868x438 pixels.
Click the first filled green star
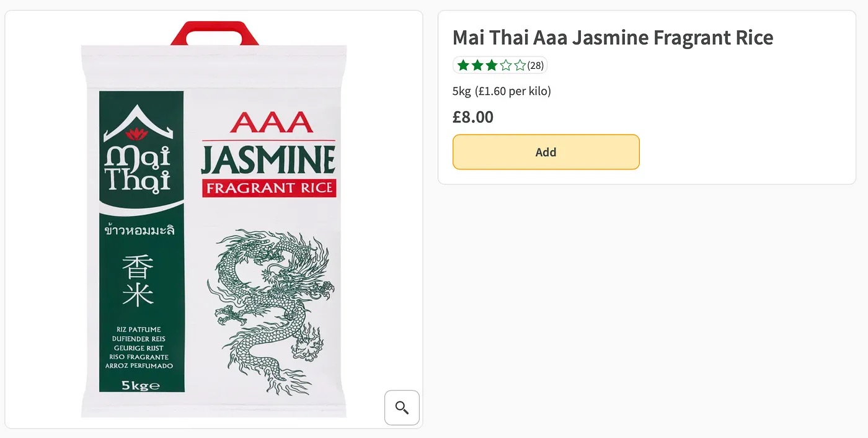463,65
